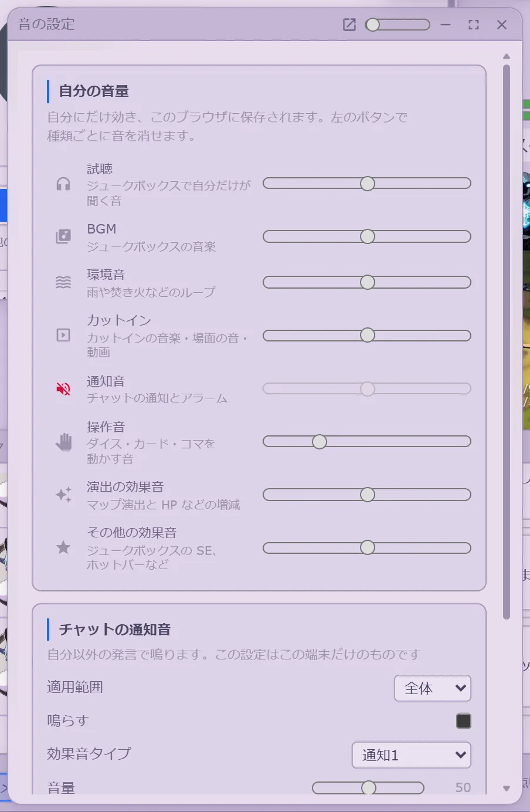530x812 pixels.
Task: Mute その他の効果音 with the star icon
Action: (x=63, y=547)
